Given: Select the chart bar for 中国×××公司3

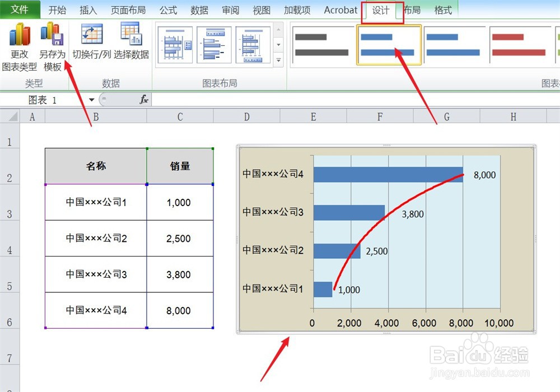Looking at the screenshot, I should click(x=349, y=213).
